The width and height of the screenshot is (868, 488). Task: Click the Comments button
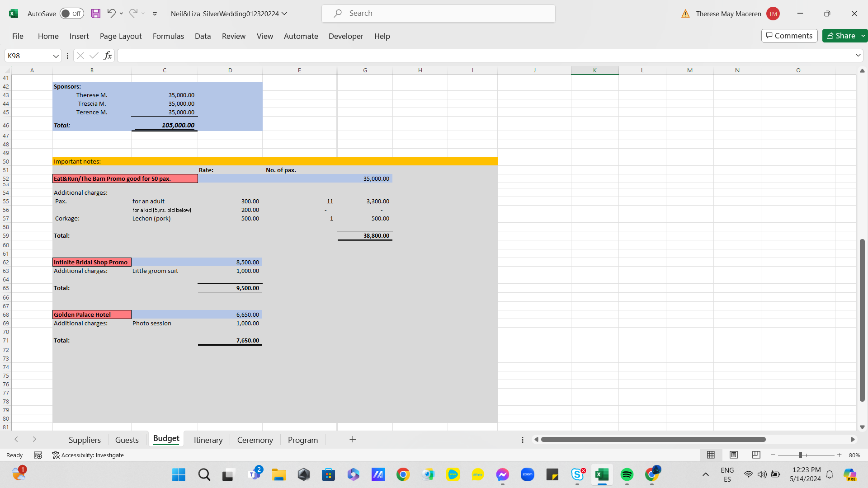789,36
